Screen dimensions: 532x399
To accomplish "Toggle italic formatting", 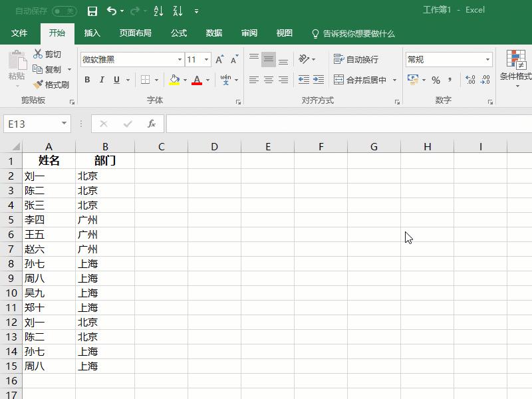I will [101, 80].
